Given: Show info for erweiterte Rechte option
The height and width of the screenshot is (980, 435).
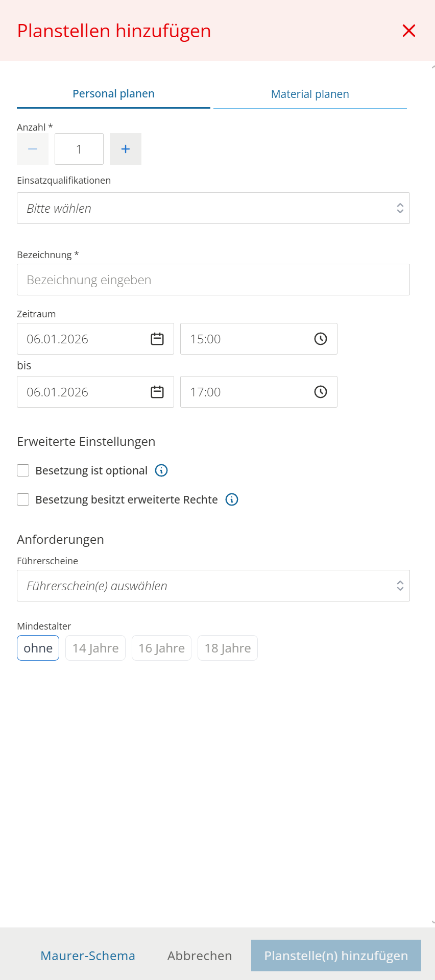Looking at the screenshot, I should tap(232, 499).
